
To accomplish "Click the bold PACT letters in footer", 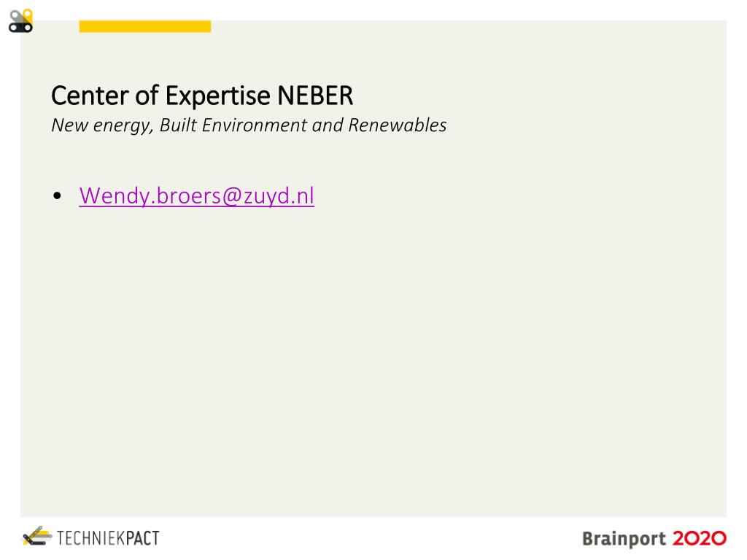I will tap(142, 538).
